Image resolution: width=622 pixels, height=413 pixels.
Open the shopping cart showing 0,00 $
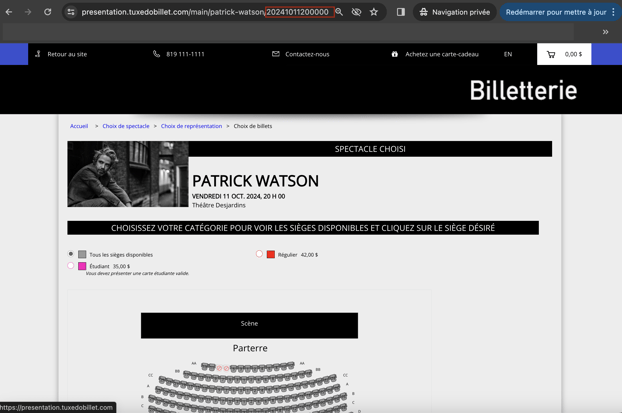pyautogui.click(x=564, y=54)
